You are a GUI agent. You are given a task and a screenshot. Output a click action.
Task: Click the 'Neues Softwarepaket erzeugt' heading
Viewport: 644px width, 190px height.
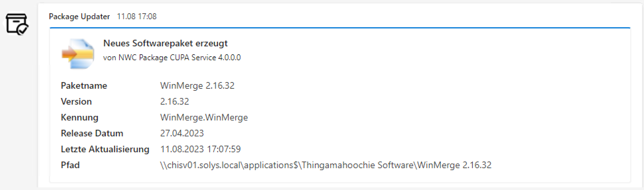tap(165, 43)
